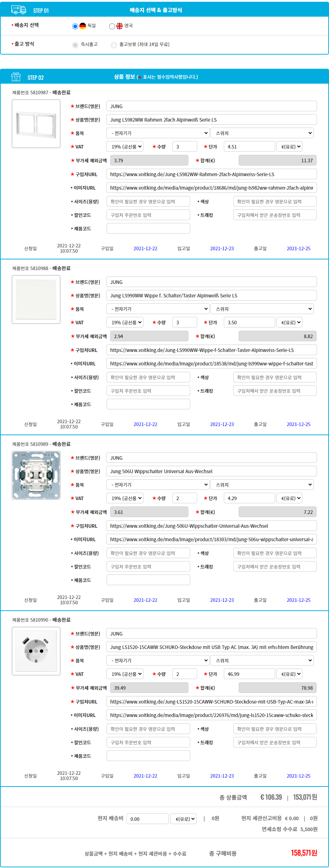Image resolution: width=329 pixels, height=868 pixels.
Task: Click the LS990WW Wippe product thumbnail
Action: (36, 299)
